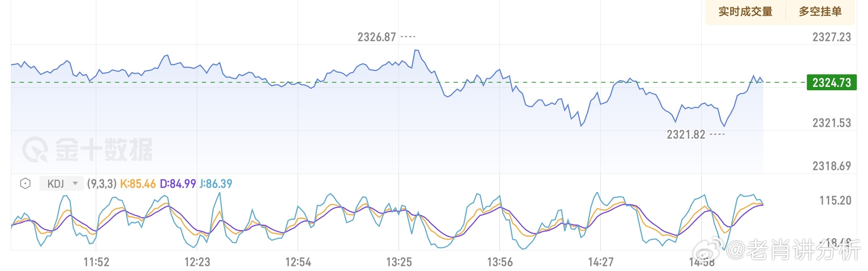Click the purple D:84.99 value
Viewport: 868px width, 271px height.
(x=178, y=184)
